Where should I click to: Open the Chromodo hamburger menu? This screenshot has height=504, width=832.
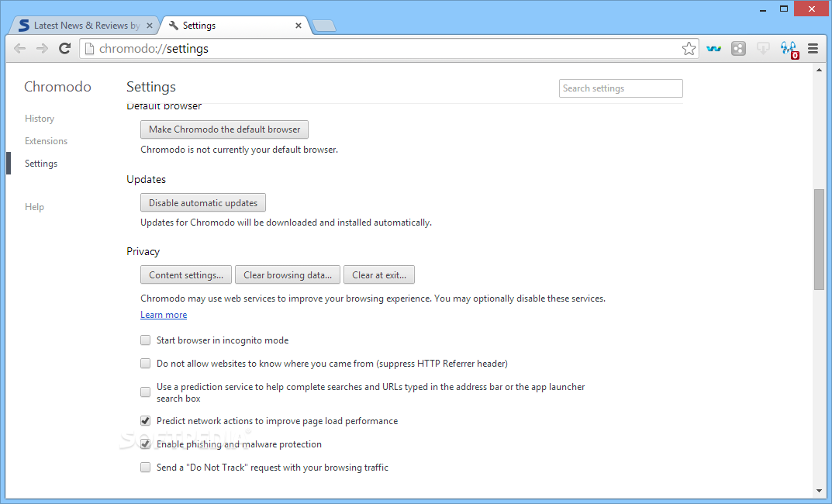(813, 49)
